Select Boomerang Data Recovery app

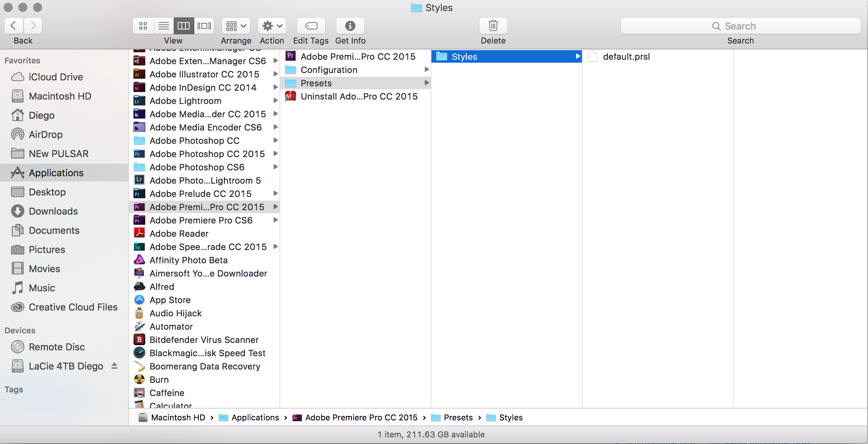click(205, 366)
